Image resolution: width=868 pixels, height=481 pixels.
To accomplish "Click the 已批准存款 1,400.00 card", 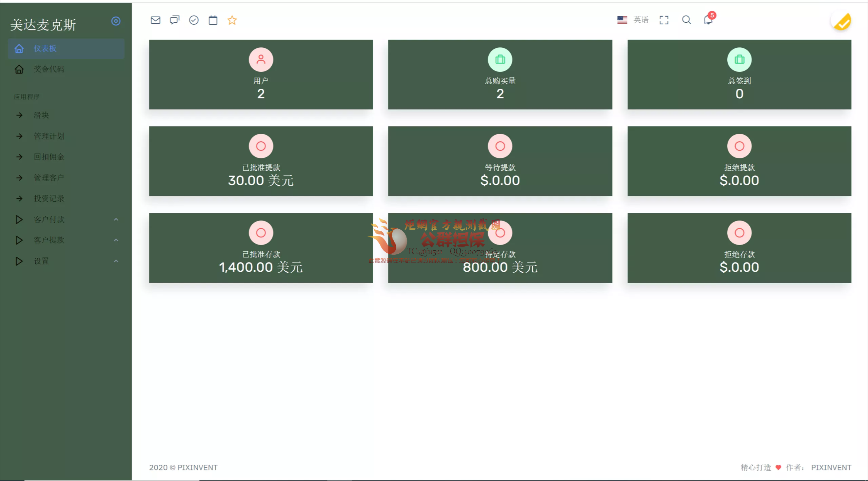I will [261, 248].
